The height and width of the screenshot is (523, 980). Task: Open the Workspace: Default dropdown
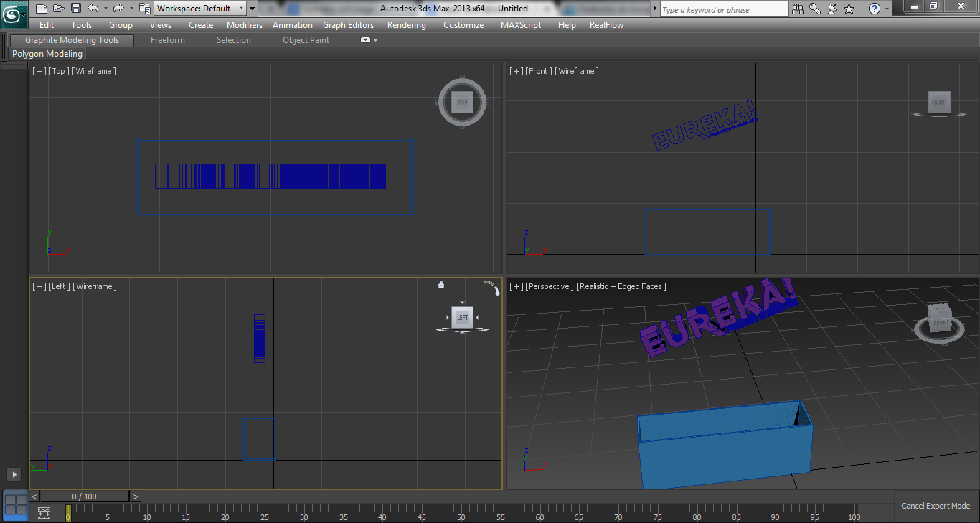[x=201, y=9]
